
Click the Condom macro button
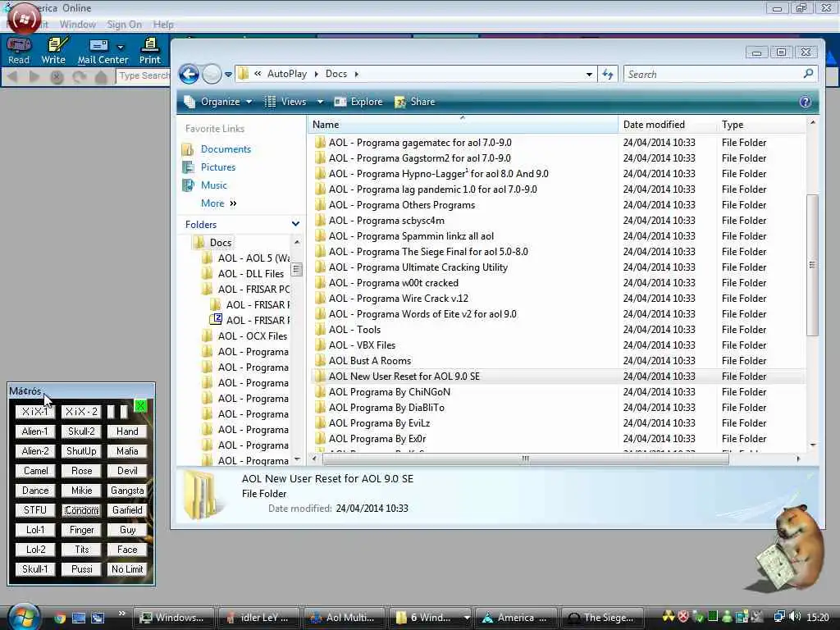[x=81, y=510]
